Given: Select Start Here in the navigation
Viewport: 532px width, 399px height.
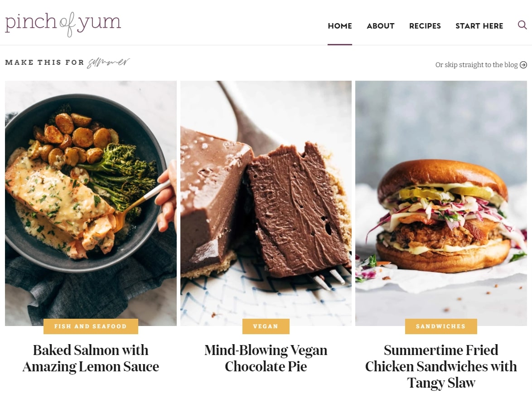Looking at the screenshot, I should [x=479, y=26].
